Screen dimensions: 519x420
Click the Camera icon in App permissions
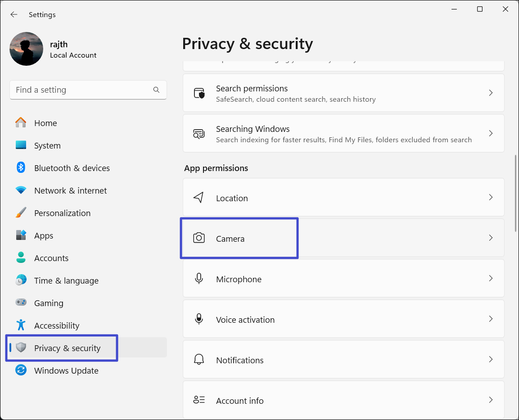click(199, 238)
